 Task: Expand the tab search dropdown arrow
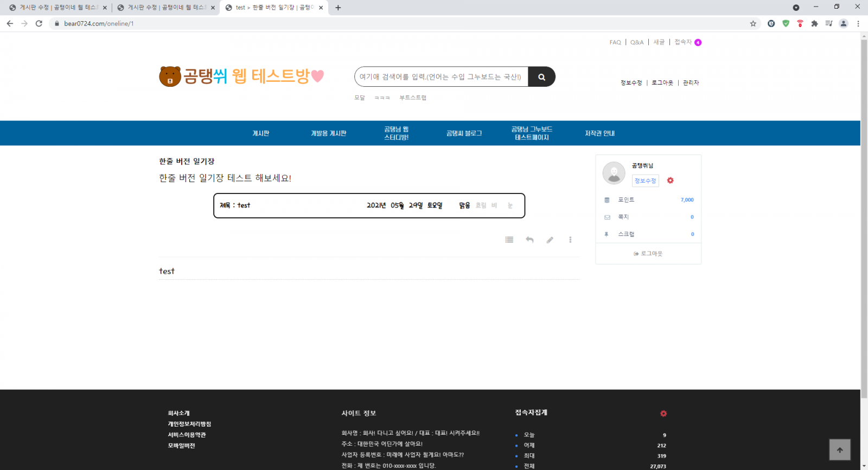pyautogui.click(x=796, y=8)
